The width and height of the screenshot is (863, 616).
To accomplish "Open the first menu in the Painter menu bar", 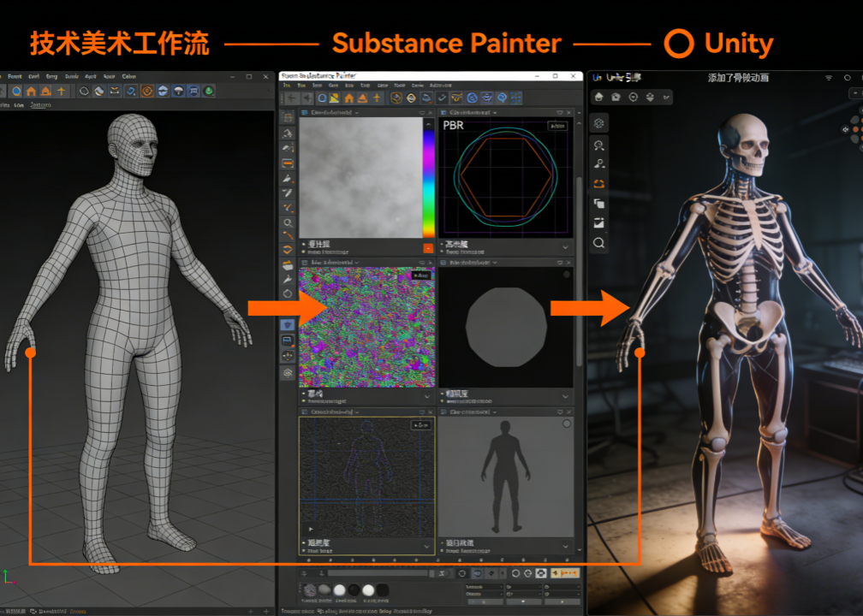I will coord(286,86).
